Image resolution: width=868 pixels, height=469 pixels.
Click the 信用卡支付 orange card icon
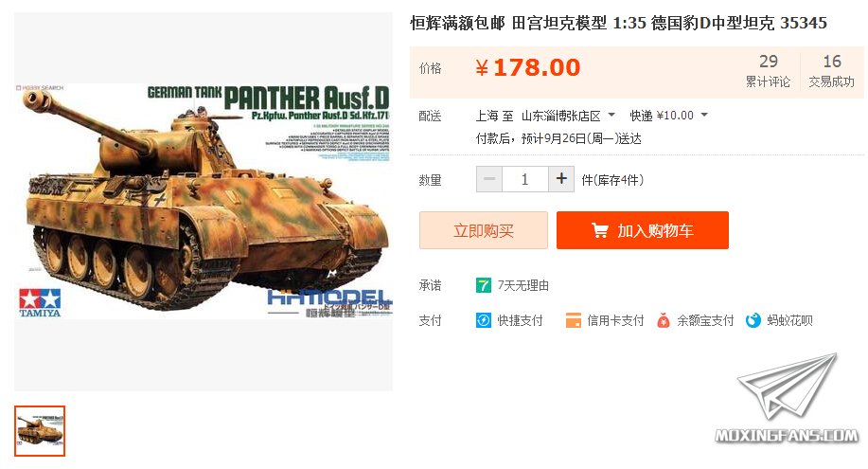(x=573, y=320)
